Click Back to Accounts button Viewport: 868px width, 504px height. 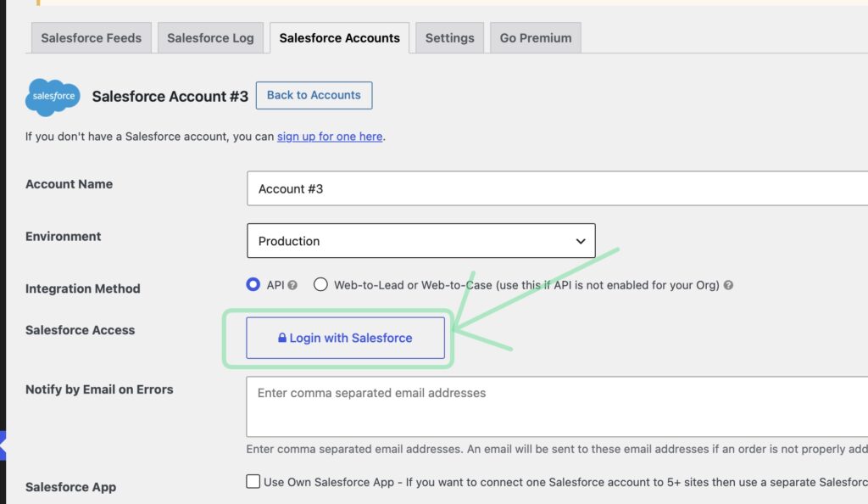(x=314, y=95)
